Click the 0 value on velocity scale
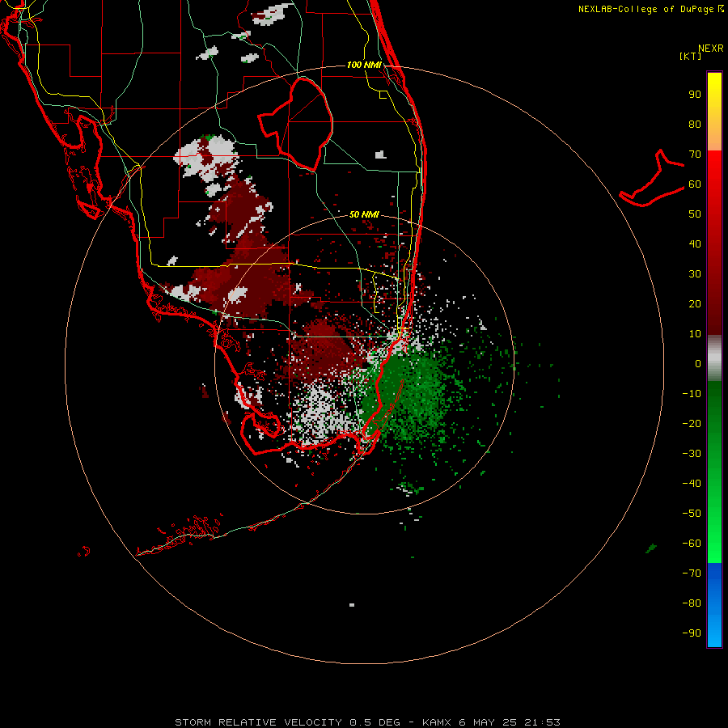This screenshot has width=728, height=728. [698, 363]
